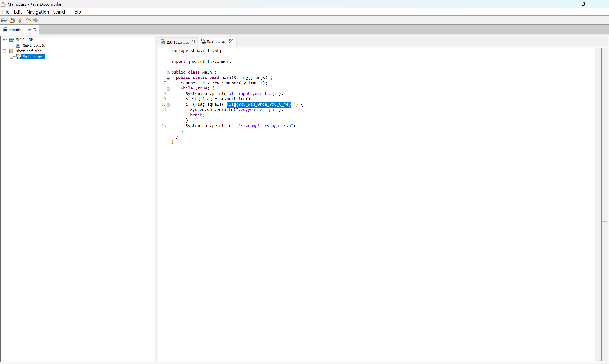Click the 'Scanner sc = new Scanner(System.in);' line
Viewport: 609px width, 364px height.
[x=224, y=83]
